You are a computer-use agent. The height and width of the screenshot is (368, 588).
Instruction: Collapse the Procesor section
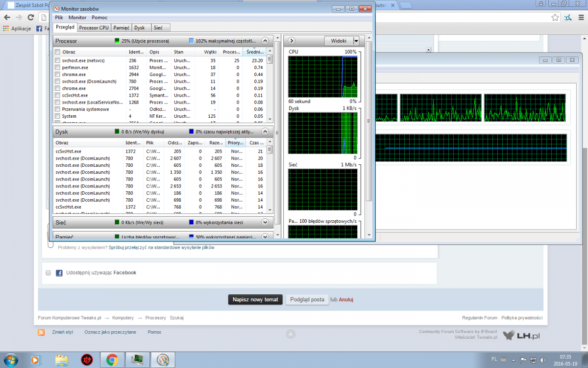(x=265, y=41)
